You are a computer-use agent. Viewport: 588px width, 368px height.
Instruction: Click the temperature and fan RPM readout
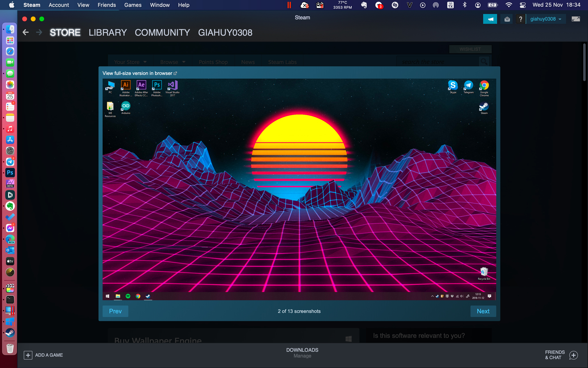tap(343, 5)
